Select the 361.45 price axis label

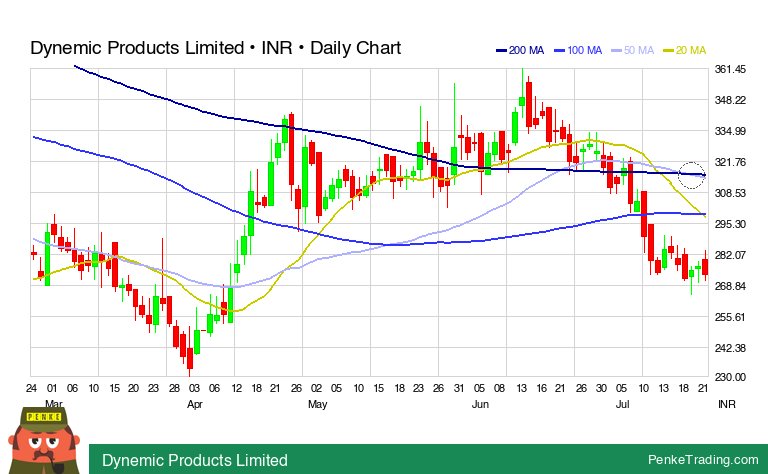[x=730, y=69]
